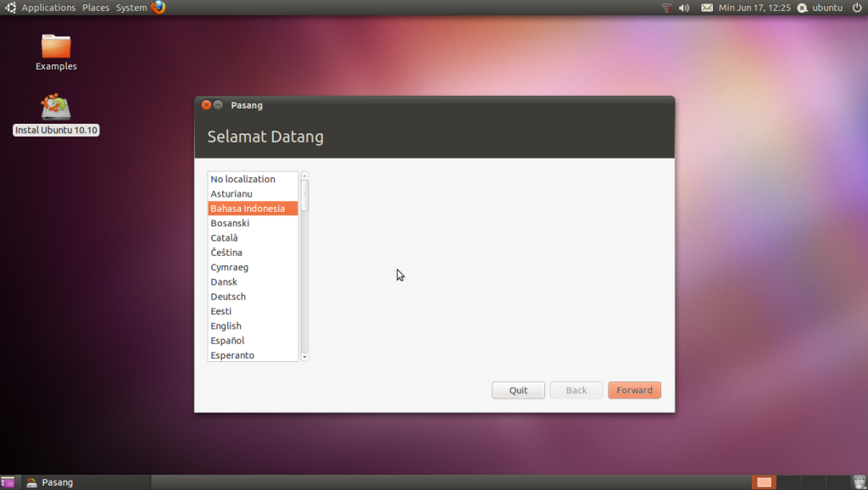Select Bosanski language

pos(253,223)
